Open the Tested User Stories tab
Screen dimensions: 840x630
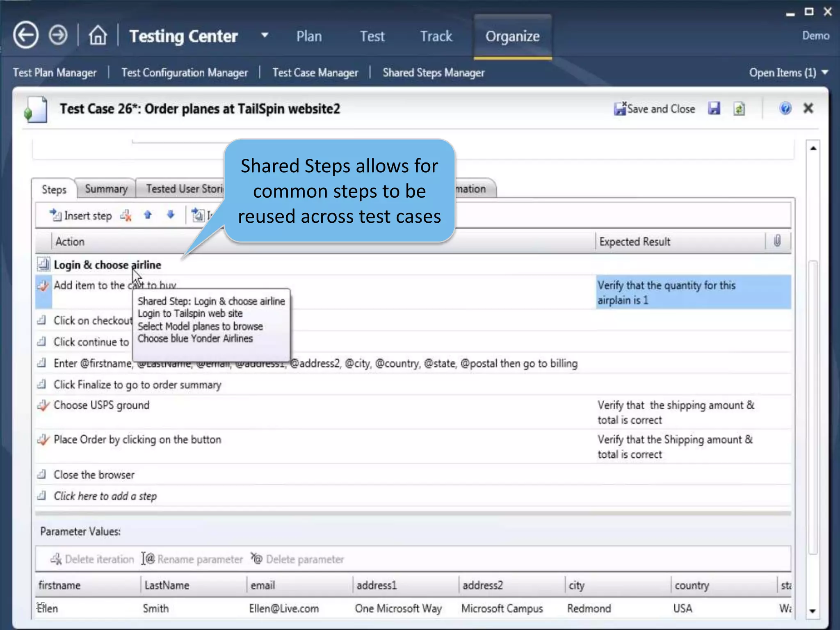click(180, 189)
